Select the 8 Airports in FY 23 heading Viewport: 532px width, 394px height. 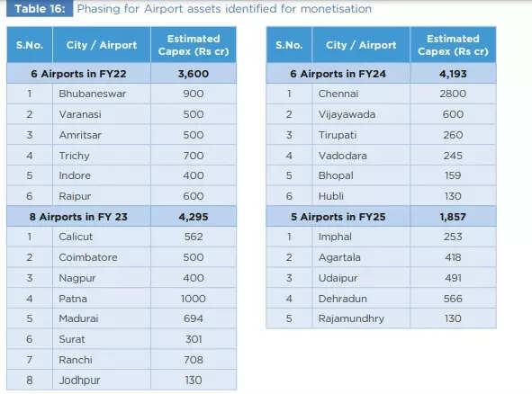(78, 217)
